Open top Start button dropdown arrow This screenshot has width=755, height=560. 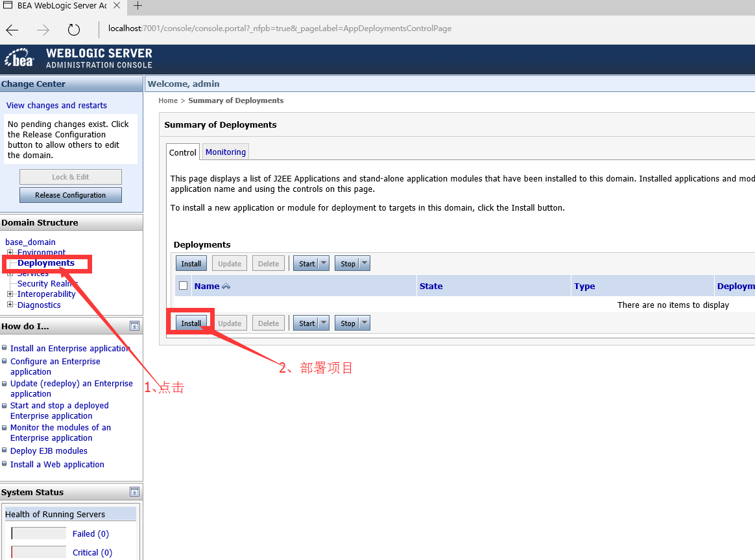(324, 263)
